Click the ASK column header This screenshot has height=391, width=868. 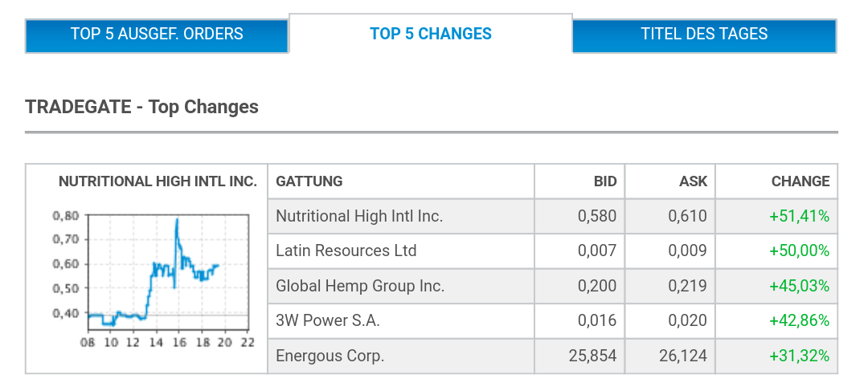pyautogui.click(x=693, y=181)
